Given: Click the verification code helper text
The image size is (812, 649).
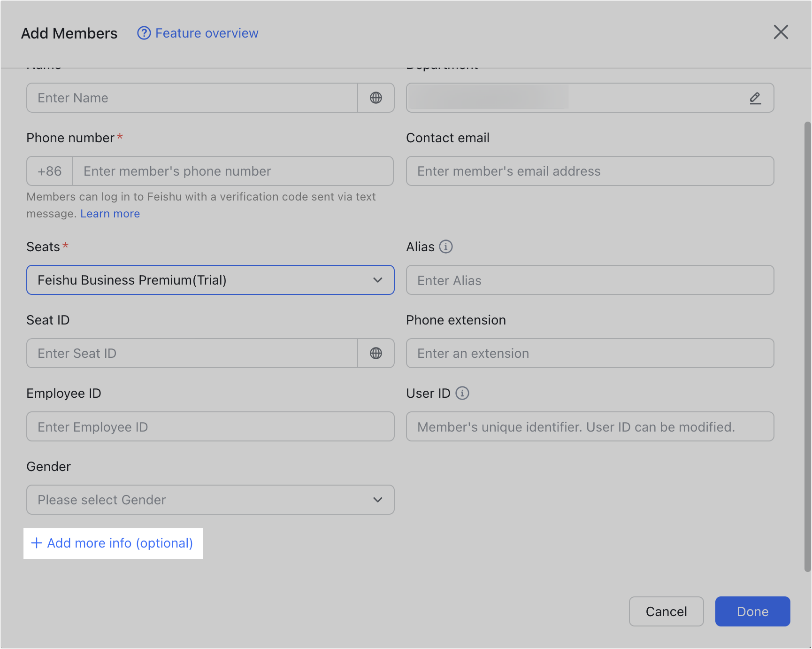Looking at the screenshot, I should (201, 205).
